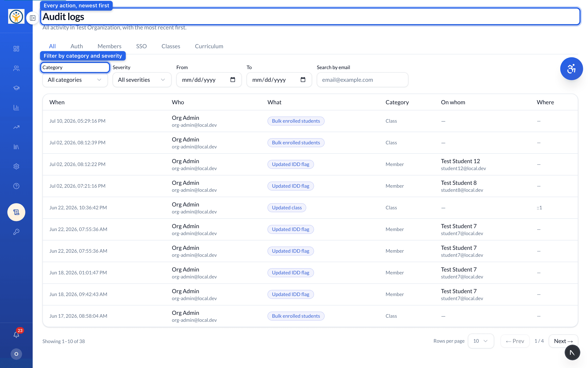
Task: Switch to the Curriculum tab
Action: click(209, 46)
